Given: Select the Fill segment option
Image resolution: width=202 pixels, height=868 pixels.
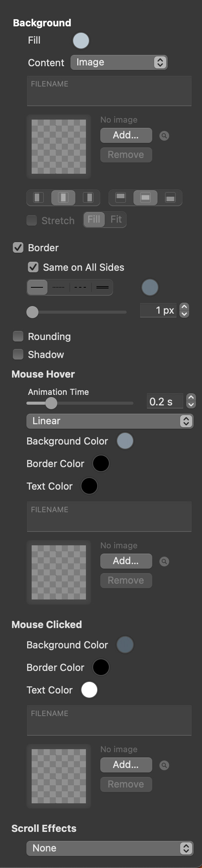Looking at the screenshot, I should (94, 219).
